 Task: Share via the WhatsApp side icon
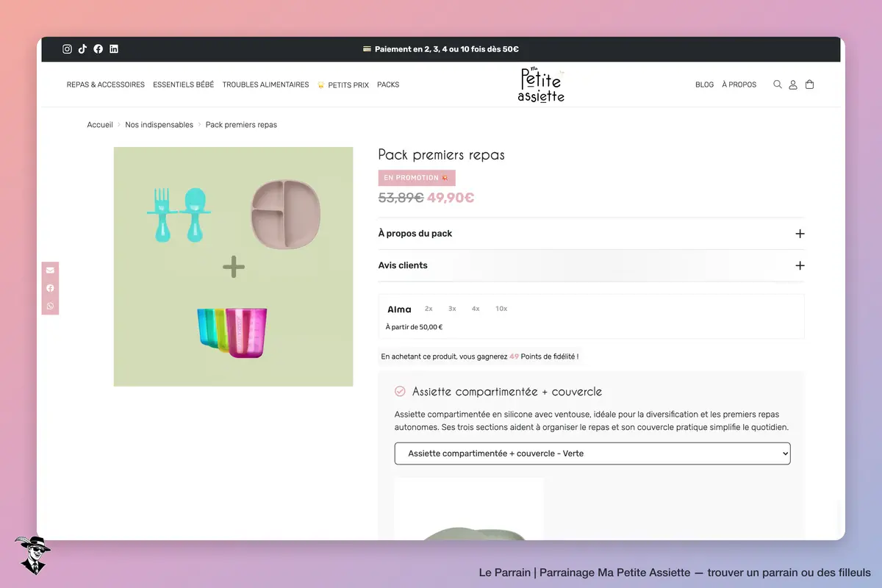tap(50, 306)
